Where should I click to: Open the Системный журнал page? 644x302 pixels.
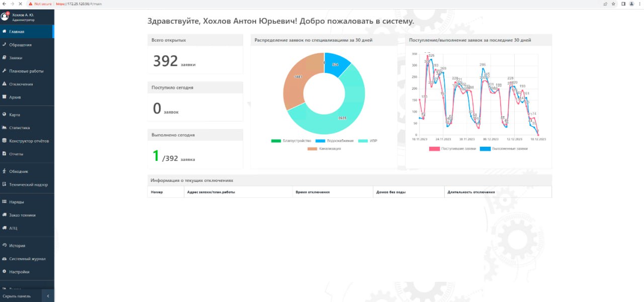point(27,259)
